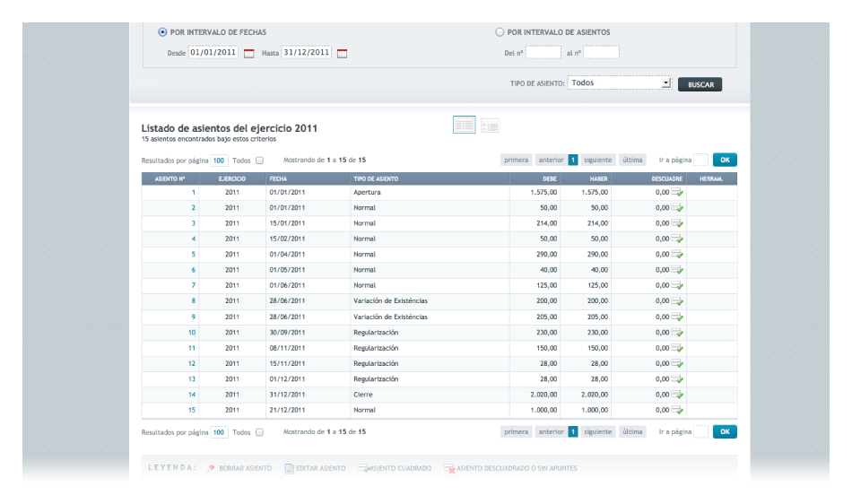Click the Buscar button
The width and height of the screenshot is (852, 504).
pos(700,84)
